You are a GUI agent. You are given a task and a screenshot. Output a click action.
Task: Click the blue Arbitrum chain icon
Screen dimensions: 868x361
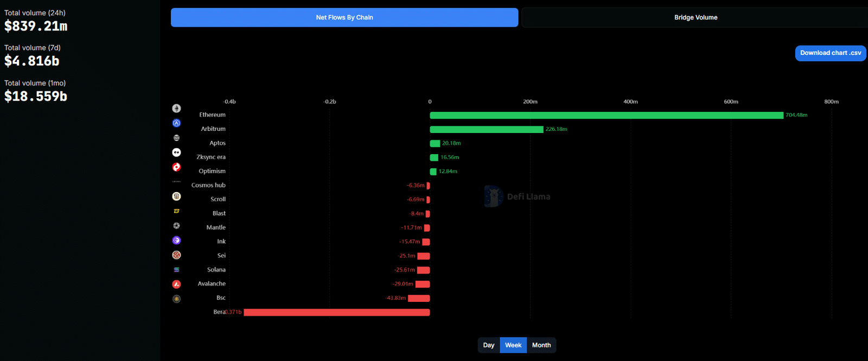click(x=176, y=123)
